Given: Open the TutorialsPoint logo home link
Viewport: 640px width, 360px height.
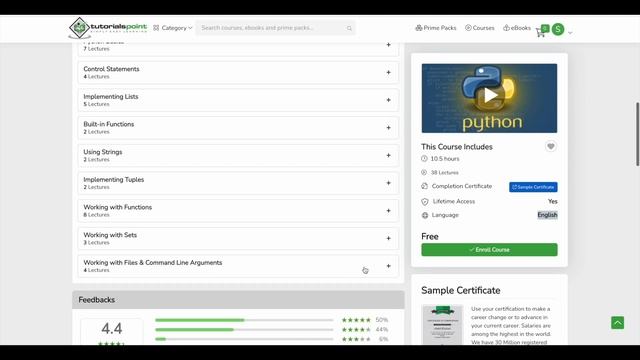Looking at the screenshot, I should 108,28.
